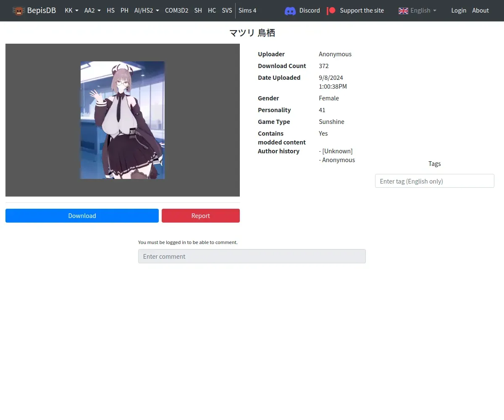Go to the HS section
Viewport: 504px width, 420px height.
click(x=110, y=10)
